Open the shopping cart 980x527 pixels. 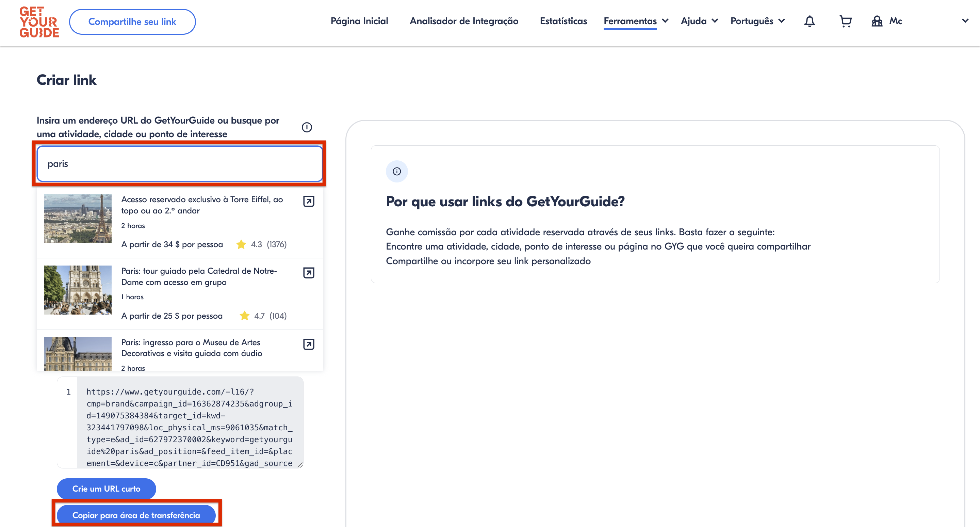[x=845, y=21]
